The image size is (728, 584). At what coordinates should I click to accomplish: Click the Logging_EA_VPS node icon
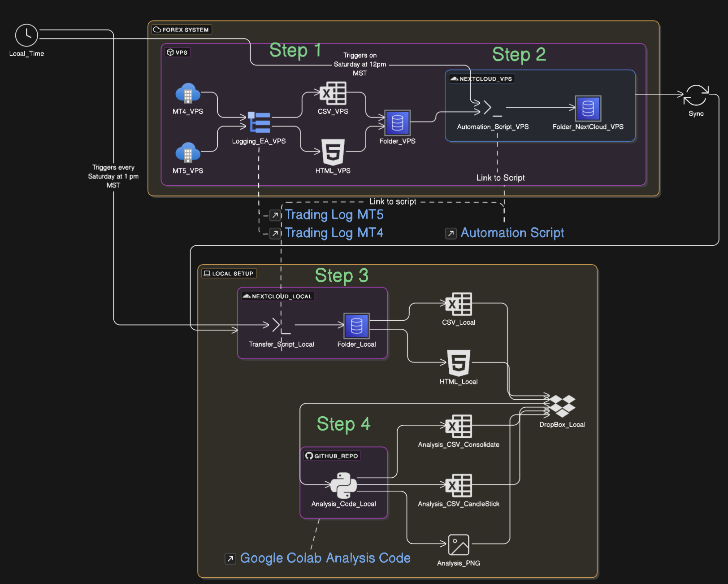(260, 122)
